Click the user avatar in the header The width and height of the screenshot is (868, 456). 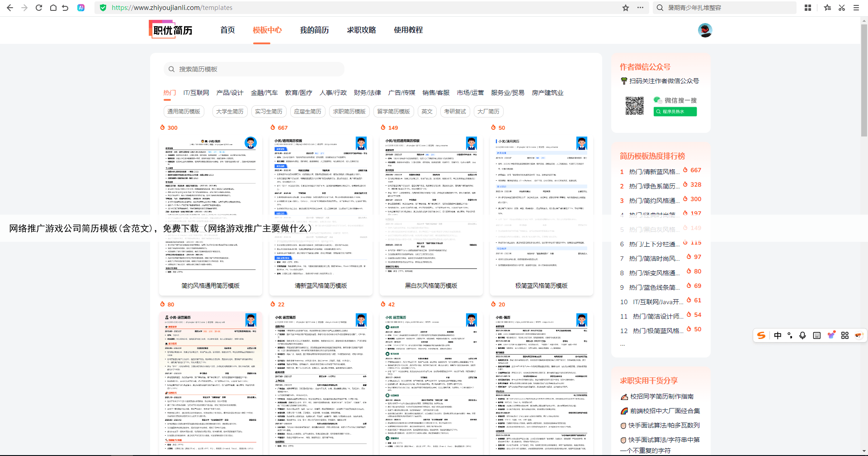click(x=705, y=30)
